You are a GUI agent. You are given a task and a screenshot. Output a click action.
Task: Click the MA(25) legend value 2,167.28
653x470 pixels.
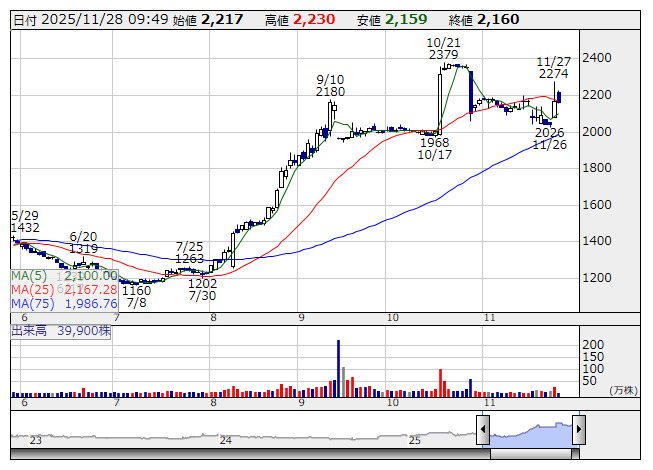91,289
